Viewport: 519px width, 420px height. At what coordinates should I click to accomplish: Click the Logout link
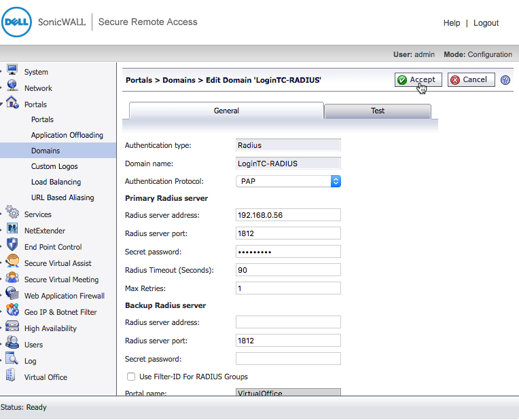tap(486, 23)
